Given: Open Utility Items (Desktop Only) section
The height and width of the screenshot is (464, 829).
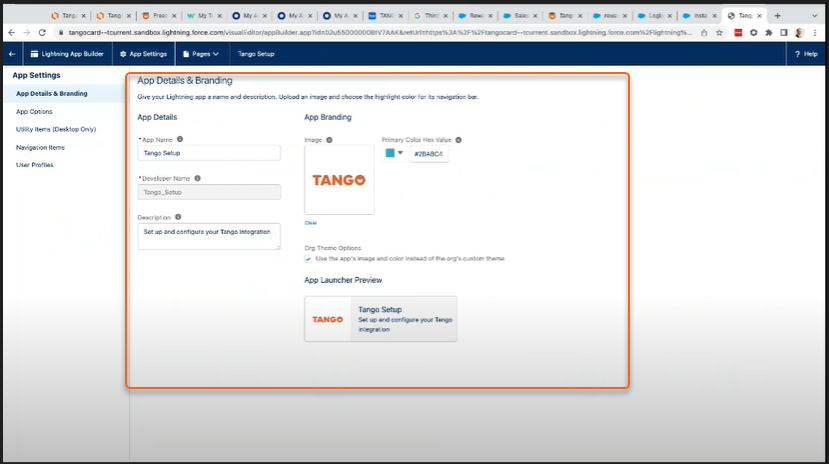Looking at the screenshot, I should 56,129.
